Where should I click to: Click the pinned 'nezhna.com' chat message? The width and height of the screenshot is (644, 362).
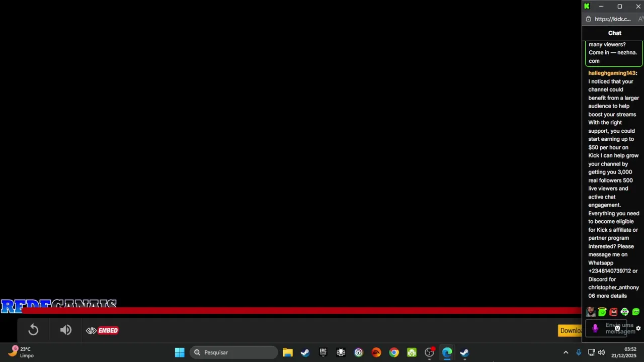(x=614, y=53)
